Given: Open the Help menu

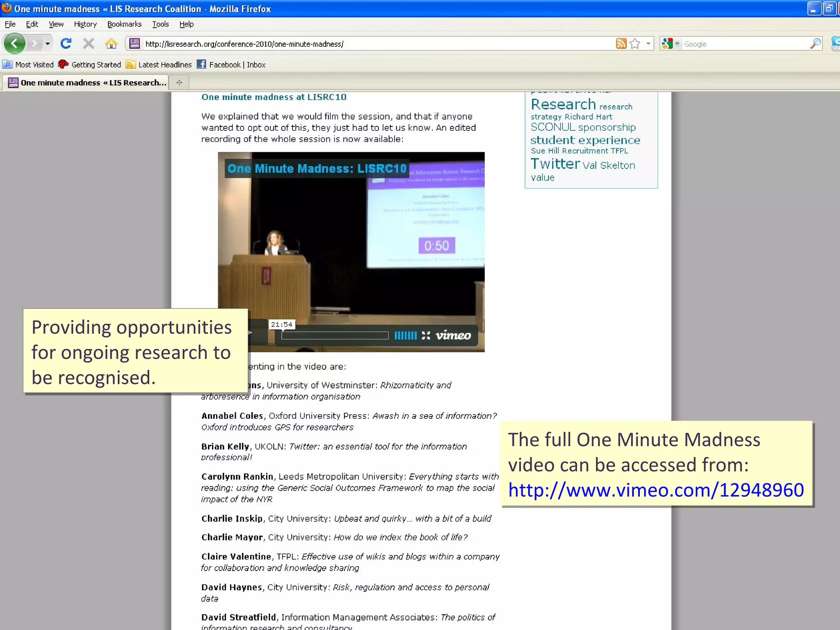Looking at the screenshot, I should [x=186, y=24].
